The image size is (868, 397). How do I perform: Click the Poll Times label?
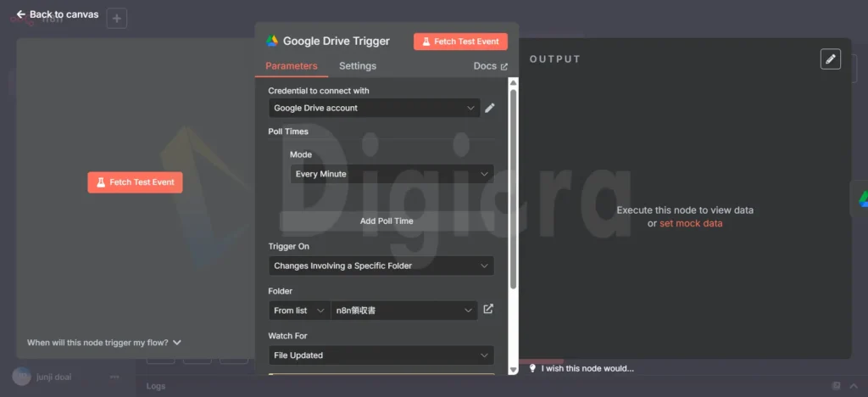tap(288, 131)
